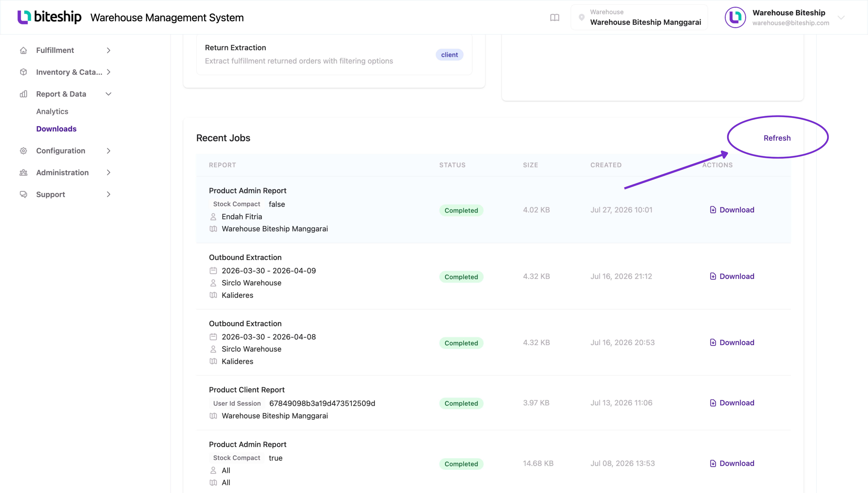Expand the Inventory & Catalog chevron
The height and width of the screenshot is (493, 868).
(x=109, y=72)
